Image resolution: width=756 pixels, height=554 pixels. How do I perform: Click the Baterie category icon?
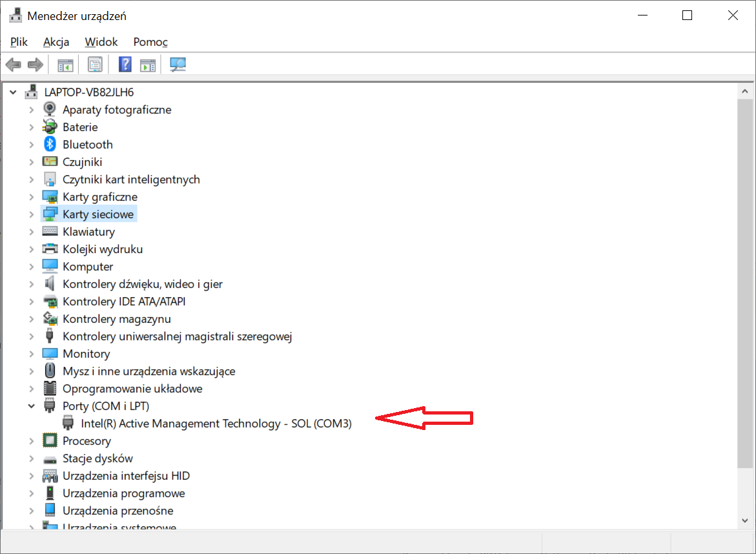tap(50, 127)
